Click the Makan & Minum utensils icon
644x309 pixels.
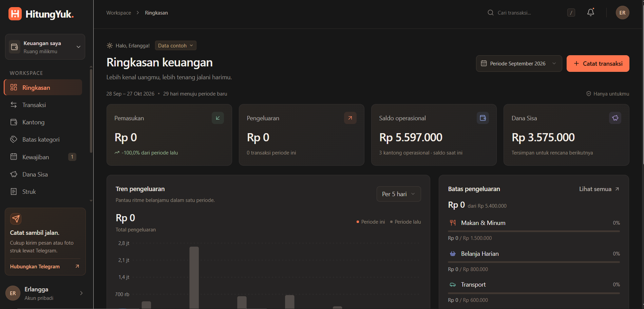pos(453,223)
